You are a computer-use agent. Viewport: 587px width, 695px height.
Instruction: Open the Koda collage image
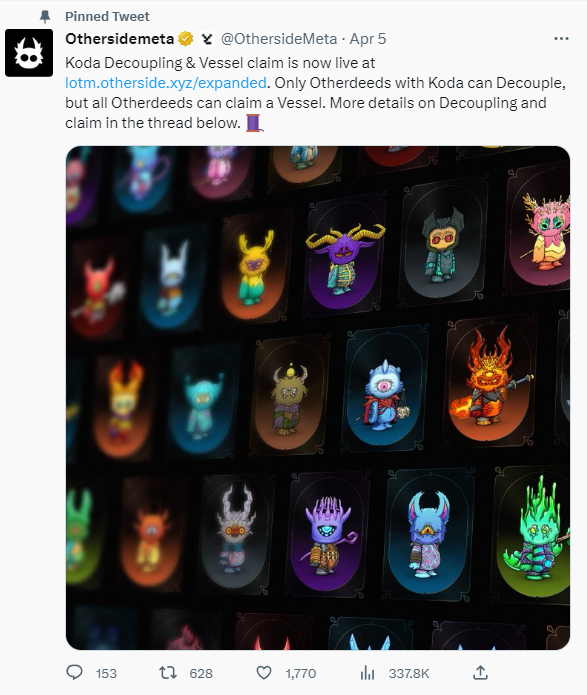(x=318, y=398)
